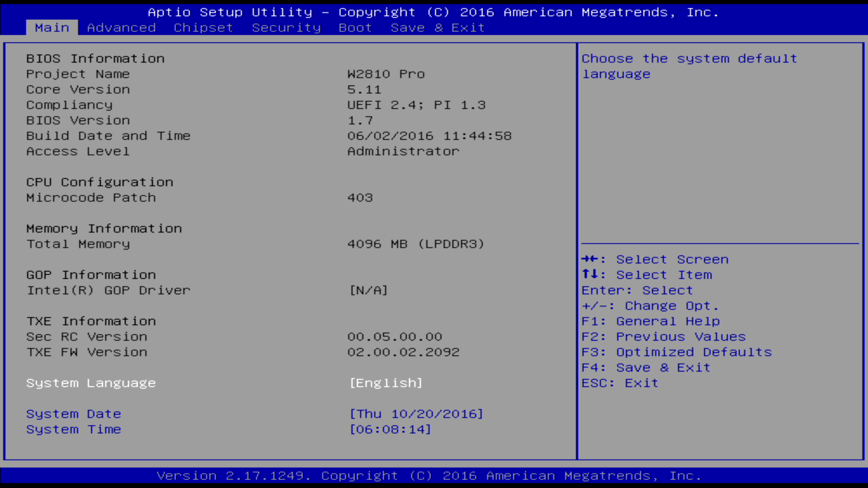Select the System Language label

pos(91,383)
